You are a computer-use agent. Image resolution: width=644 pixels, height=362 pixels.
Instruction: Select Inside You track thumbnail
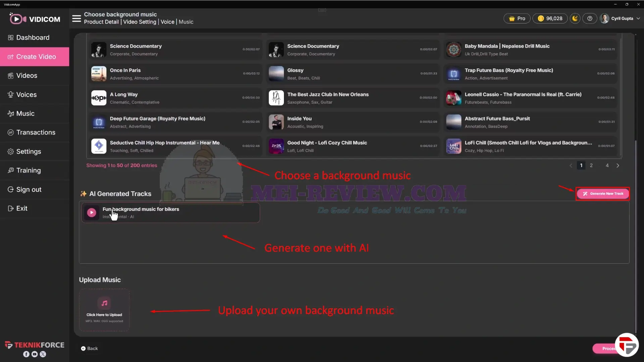pyautogui.click(x=276, y=122)
